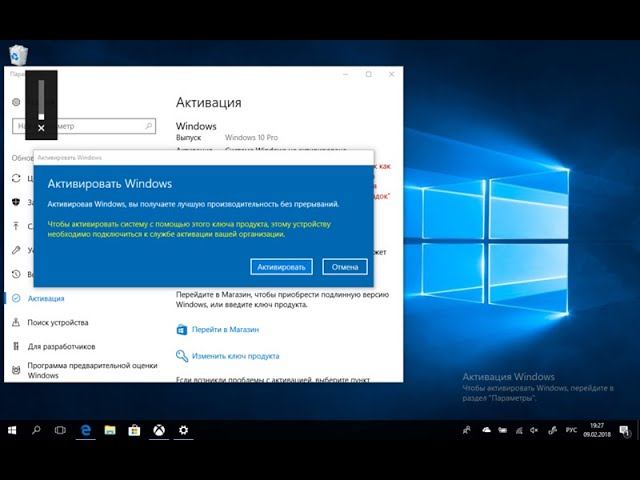640x480 pixels.
Task: Launch Microsoft Edge from the taskbar
Action: (x=85, y=430)
